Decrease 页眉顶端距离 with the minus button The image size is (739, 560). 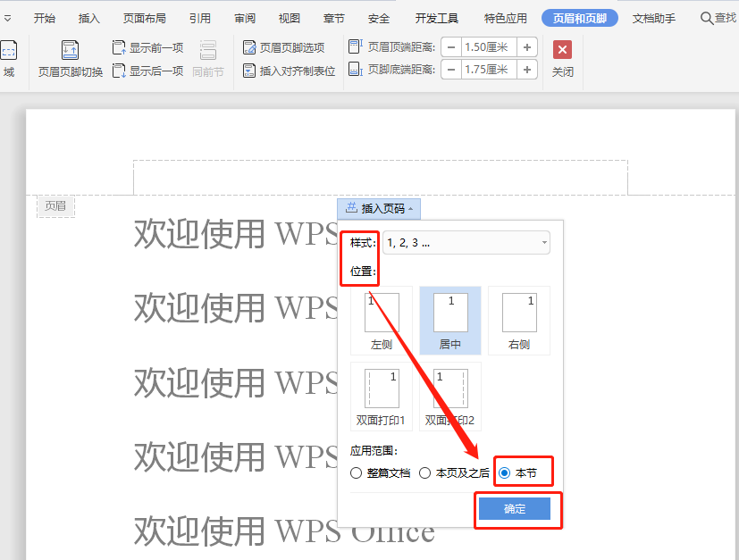(x=451, y=47)
